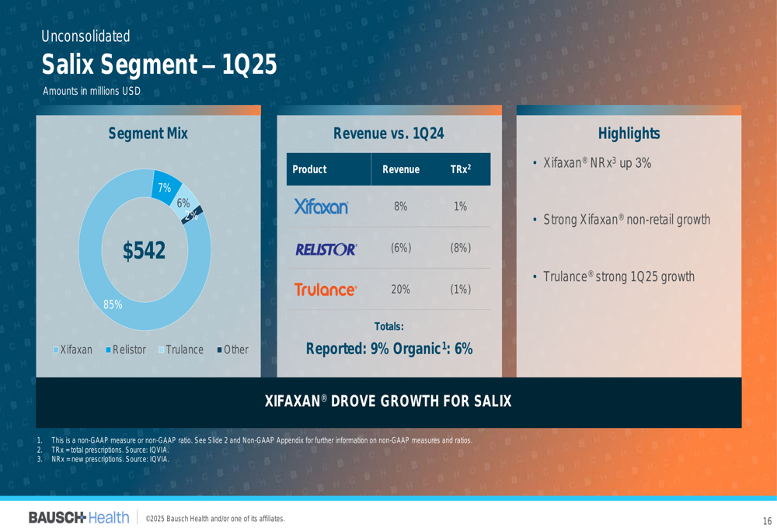Click the Relistor brand logo in the table
This screenshot has height=532, width=777.
tap(326, 249)
